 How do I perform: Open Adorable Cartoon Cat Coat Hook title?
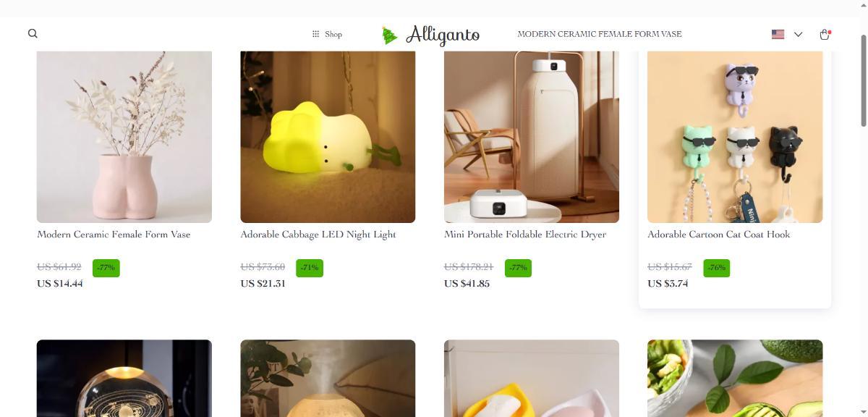point(718,235)
